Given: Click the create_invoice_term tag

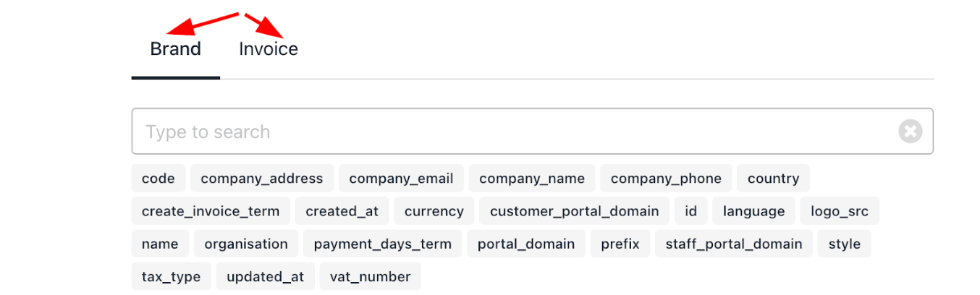Looking at the screenshot, I should click(211, 211).
